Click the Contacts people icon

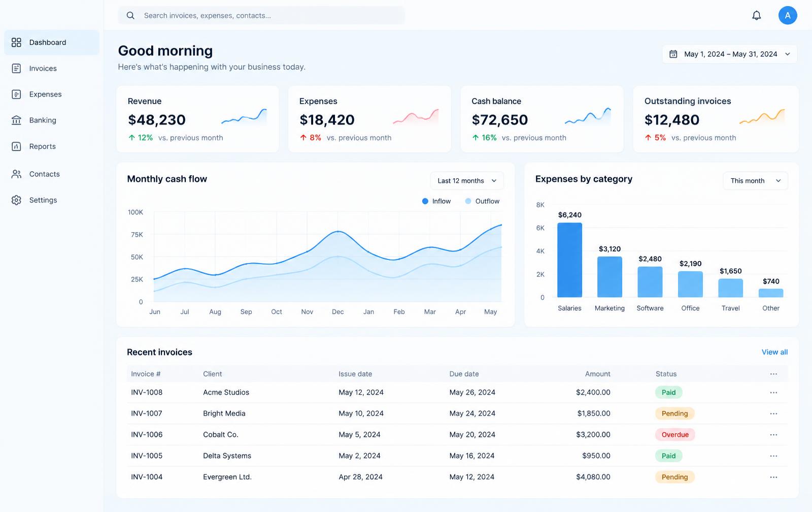pyautogui.click(x=16, y=174)
